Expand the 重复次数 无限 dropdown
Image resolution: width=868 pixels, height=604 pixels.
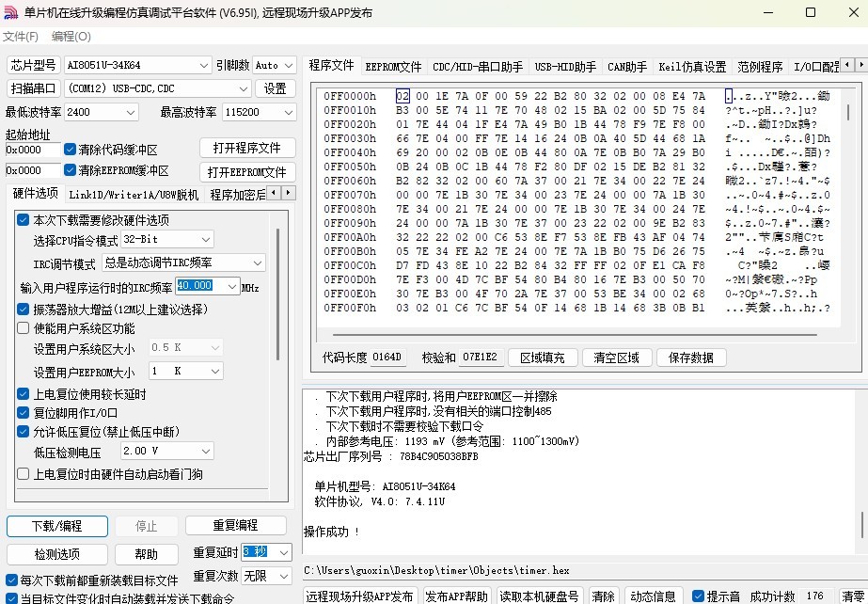(x=284, y=577)
